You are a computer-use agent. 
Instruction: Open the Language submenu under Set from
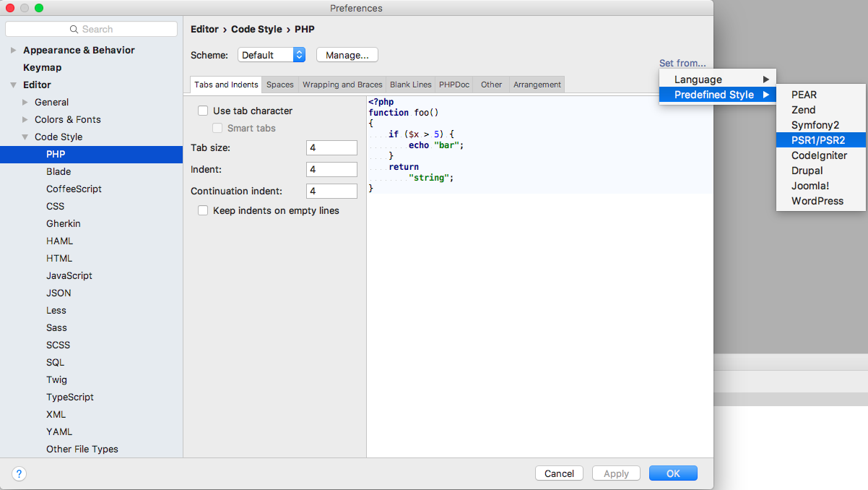699,79
